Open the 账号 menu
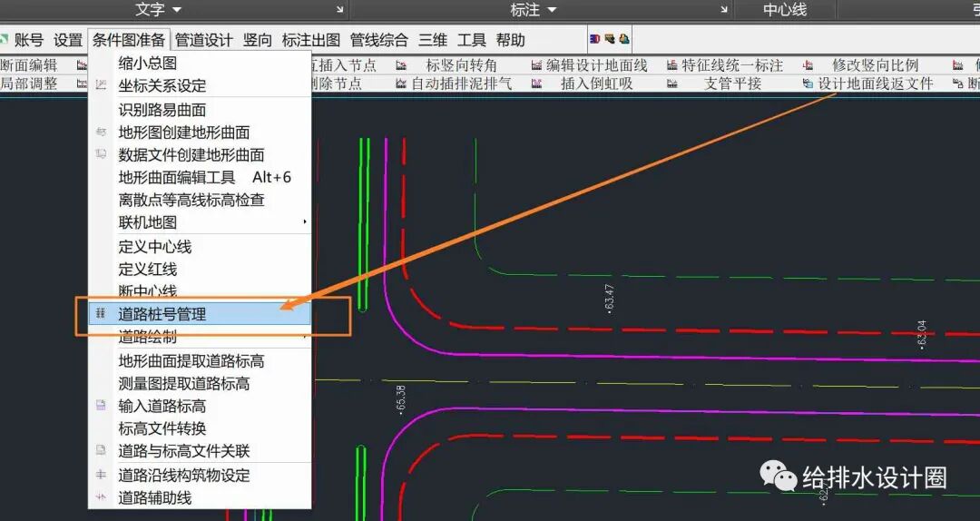Screen dimensions: 980x521 pos(29,40)
